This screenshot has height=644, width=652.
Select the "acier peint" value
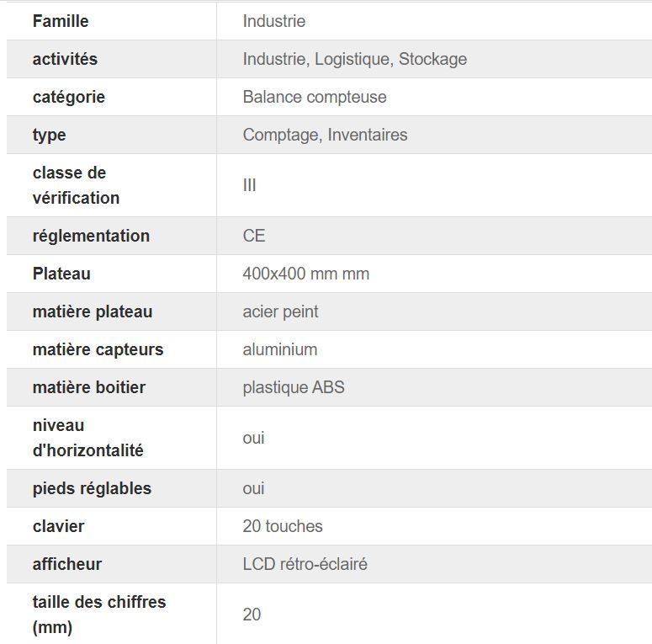point(280,311)
